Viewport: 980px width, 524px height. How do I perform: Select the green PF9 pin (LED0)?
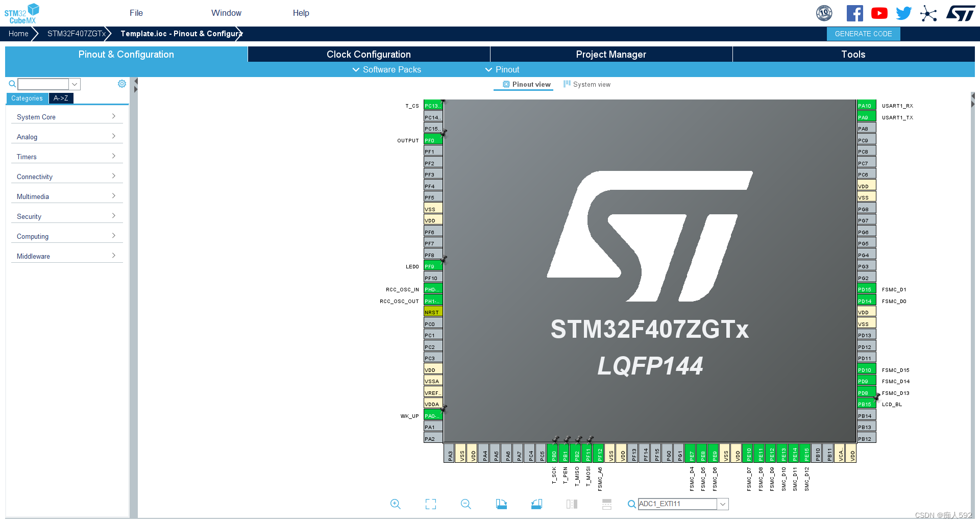[x=433, y=266]
